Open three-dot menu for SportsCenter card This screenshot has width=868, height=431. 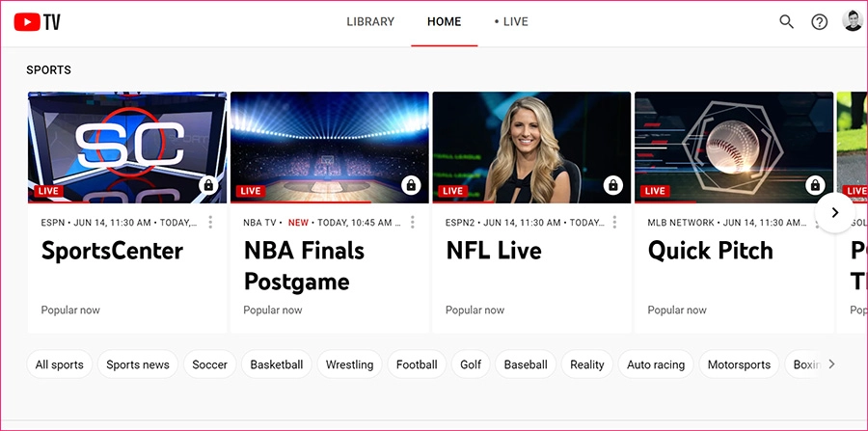pyautogui.click(x=210, y=223)
